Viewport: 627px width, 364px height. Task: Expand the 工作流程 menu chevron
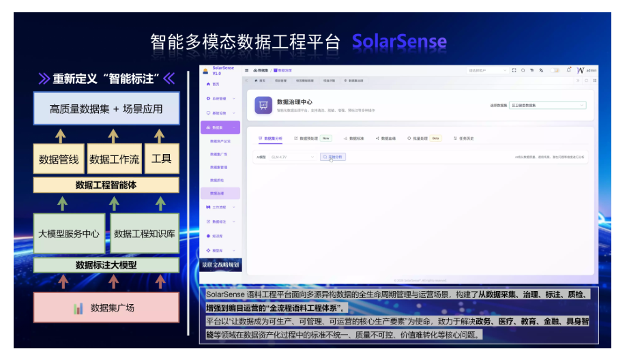pyautogui.click(x=234, y=207)
